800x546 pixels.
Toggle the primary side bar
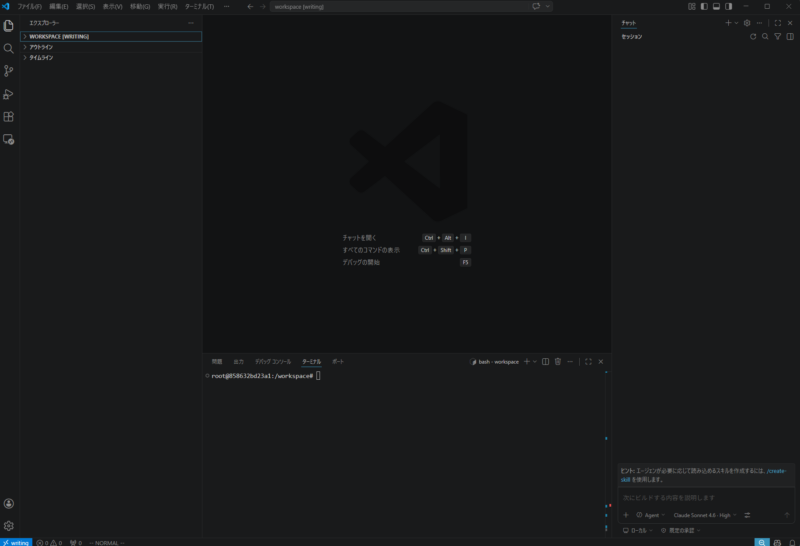pos(704,7)
